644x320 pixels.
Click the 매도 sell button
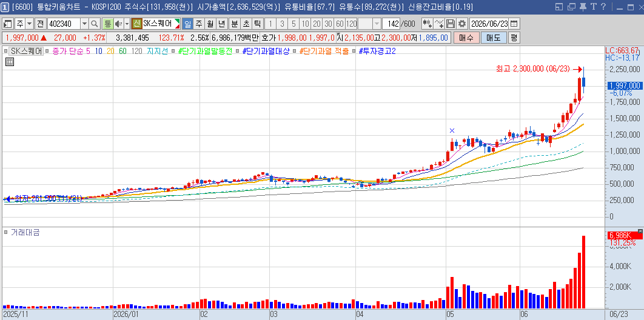[x=493, y=38]
